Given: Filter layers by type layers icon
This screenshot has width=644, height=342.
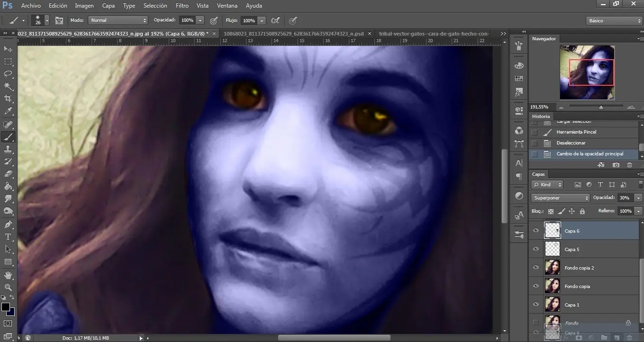Looking at the screenshot, I should point(600,185).
